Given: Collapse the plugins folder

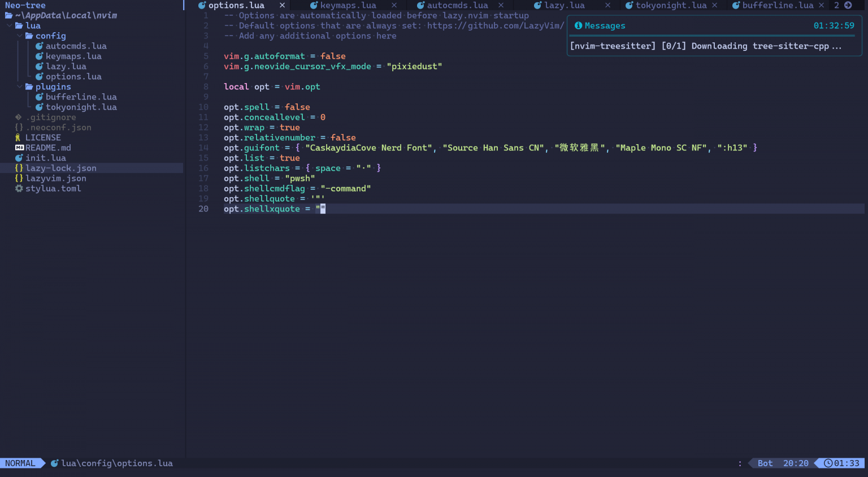Looking at the screenshot, I should pos(19,86).
